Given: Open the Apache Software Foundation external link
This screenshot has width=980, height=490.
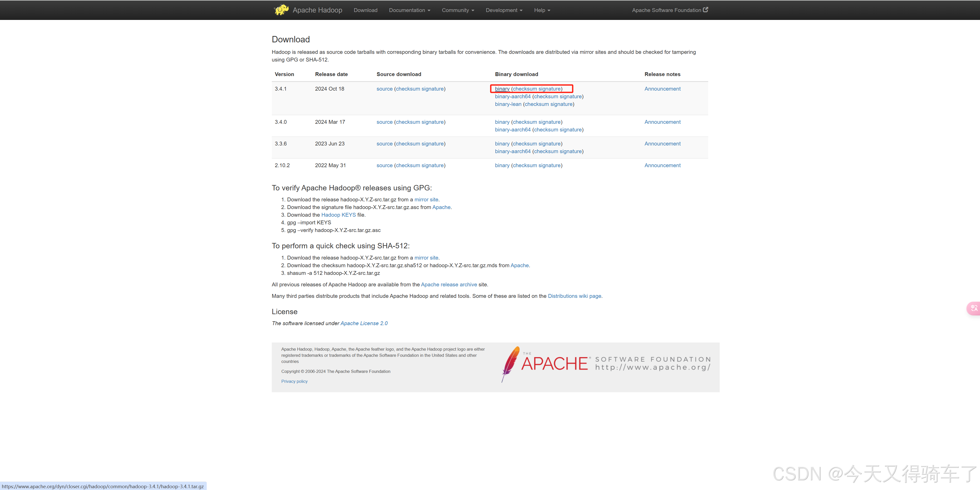Looking at the screenshot, I should coord(670,10).
